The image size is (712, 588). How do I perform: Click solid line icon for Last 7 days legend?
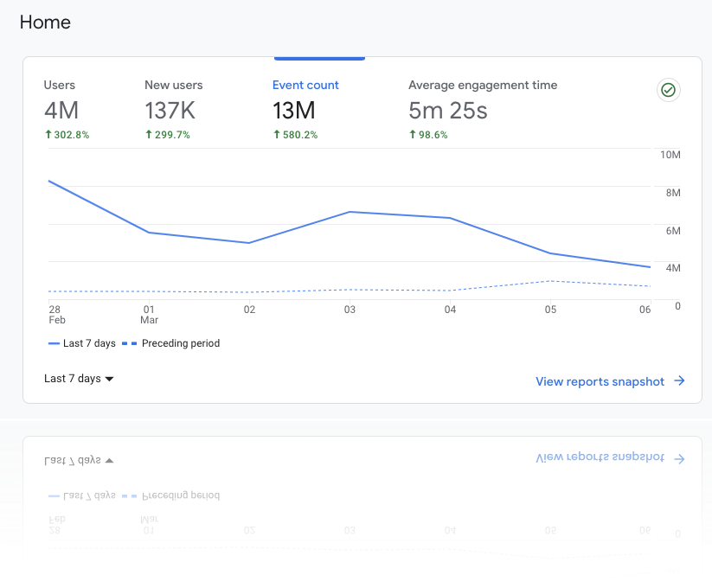[53, 343]
